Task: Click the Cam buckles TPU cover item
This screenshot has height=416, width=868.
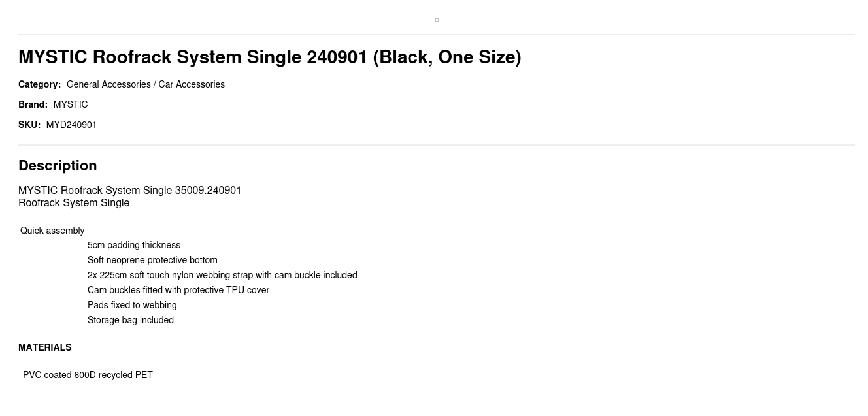Action: point(178,290)
